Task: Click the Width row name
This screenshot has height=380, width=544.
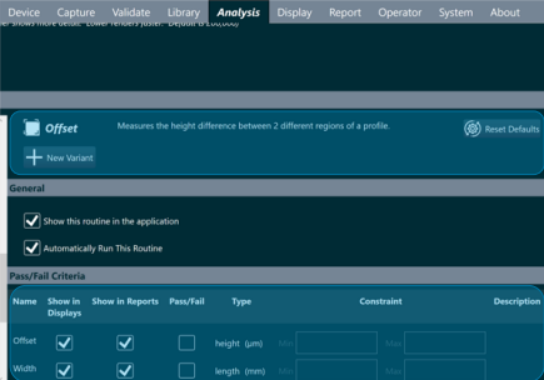Action: pos(25,368)
